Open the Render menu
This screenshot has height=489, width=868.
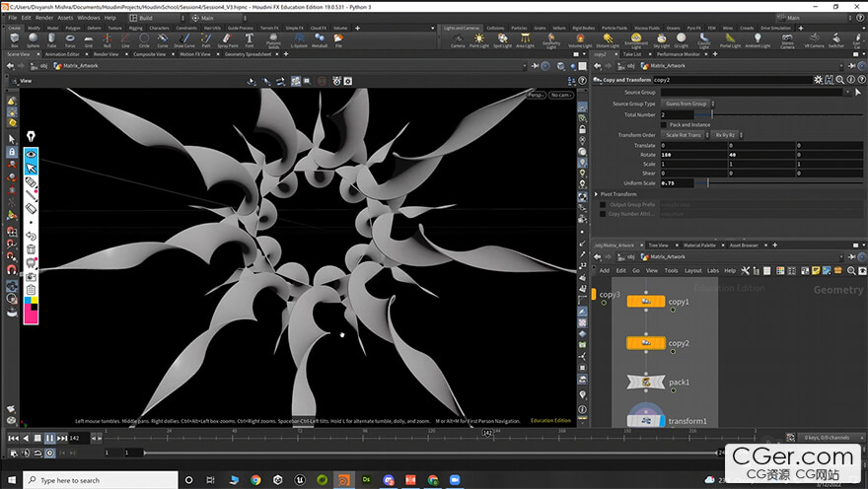(x=44, y=18)
